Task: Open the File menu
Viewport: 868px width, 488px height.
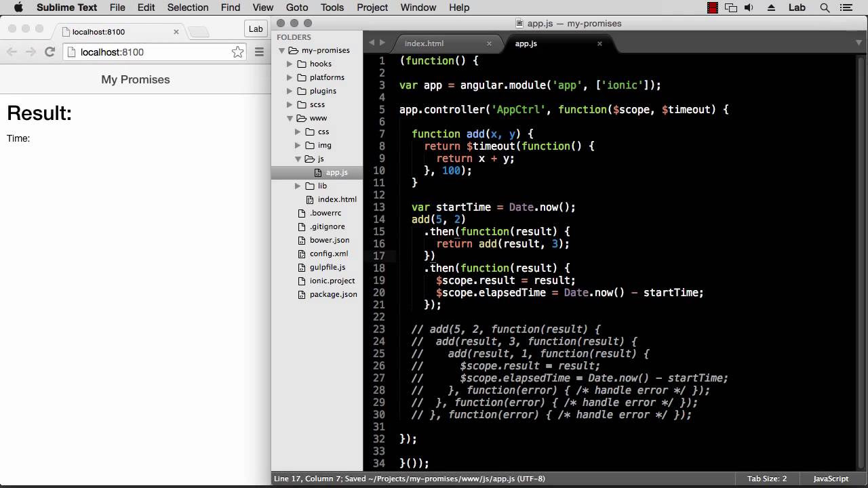Action: point(117,7)
